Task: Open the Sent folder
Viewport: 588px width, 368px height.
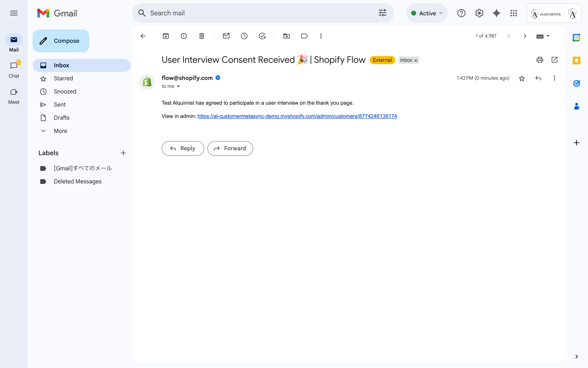Action: [82, 105]
